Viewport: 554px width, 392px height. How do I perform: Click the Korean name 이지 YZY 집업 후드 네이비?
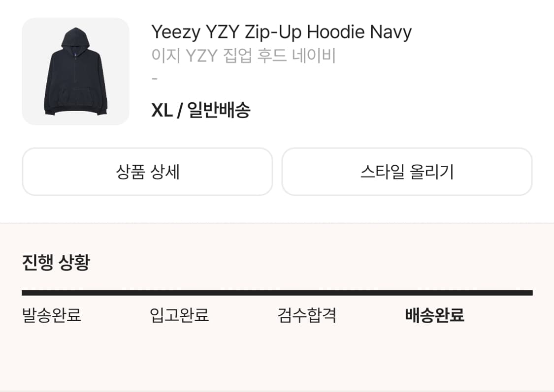pos(243,56)
